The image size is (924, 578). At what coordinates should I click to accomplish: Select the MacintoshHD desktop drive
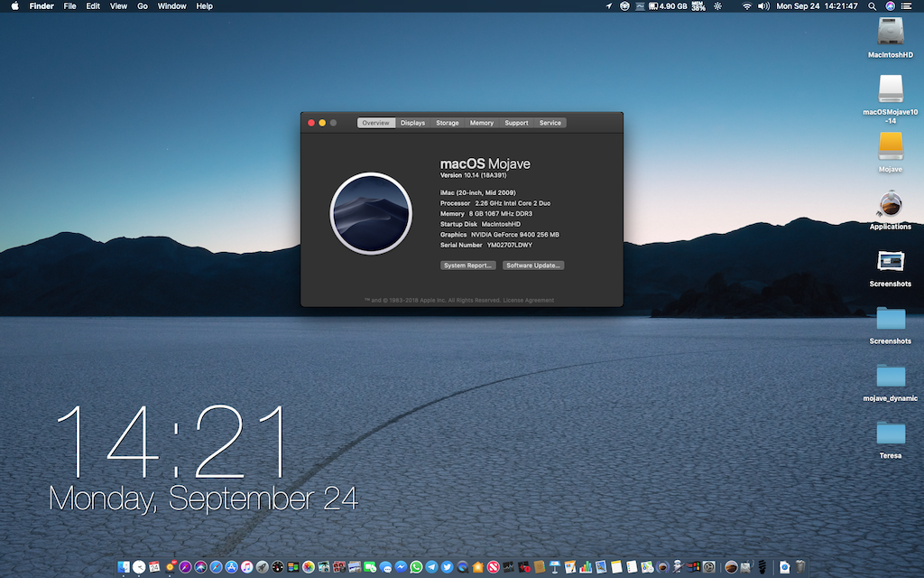[891, 31]
